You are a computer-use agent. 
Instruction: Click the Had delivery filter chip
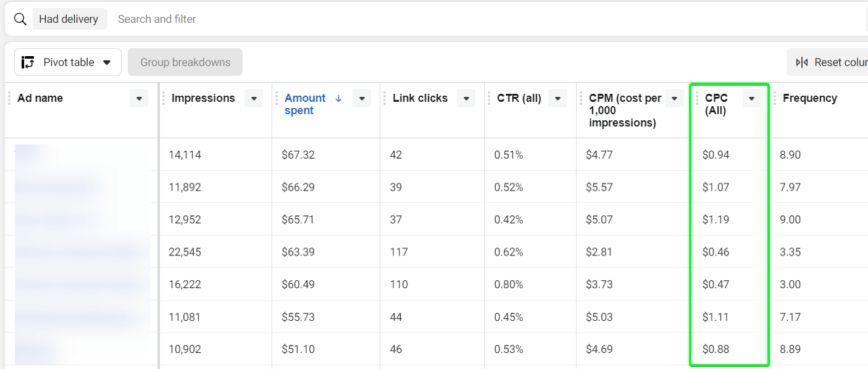[69, 19]
